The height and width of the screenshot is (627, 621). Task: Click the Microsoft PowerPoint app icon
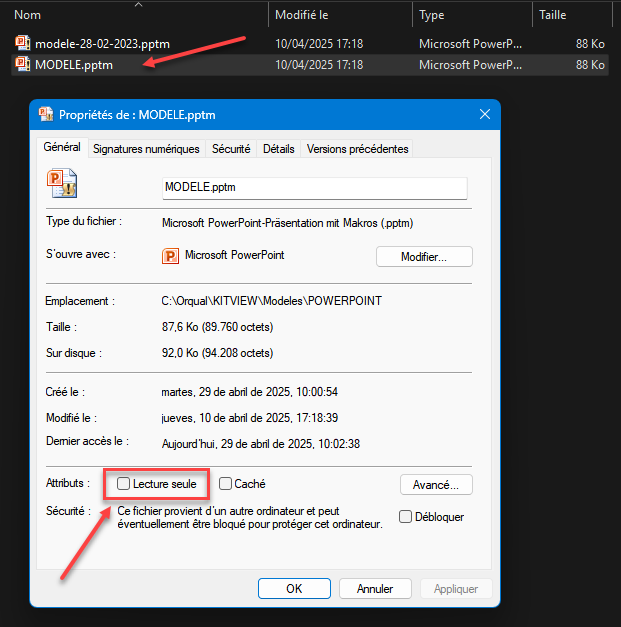pyautogui.click(x=170, y=256)
